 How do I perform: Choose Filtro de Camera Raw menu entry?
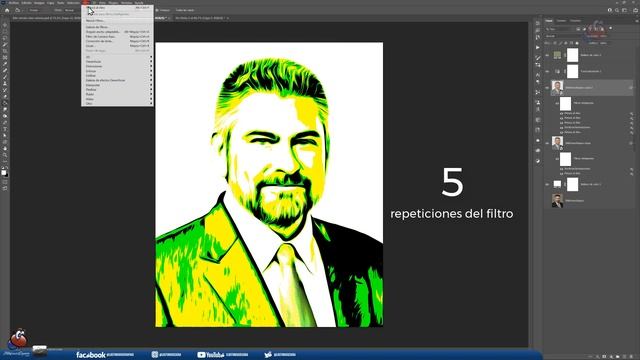[118, 36]
